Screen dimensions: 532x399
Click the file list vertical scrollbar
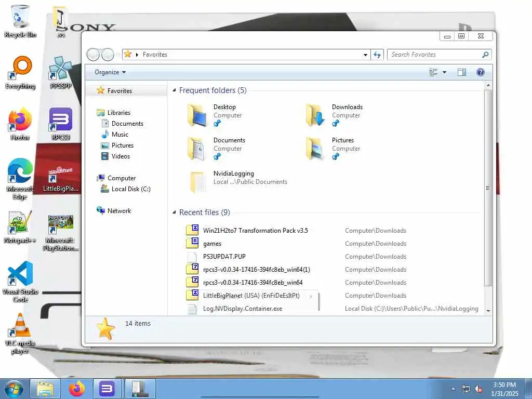click(488, 188)
